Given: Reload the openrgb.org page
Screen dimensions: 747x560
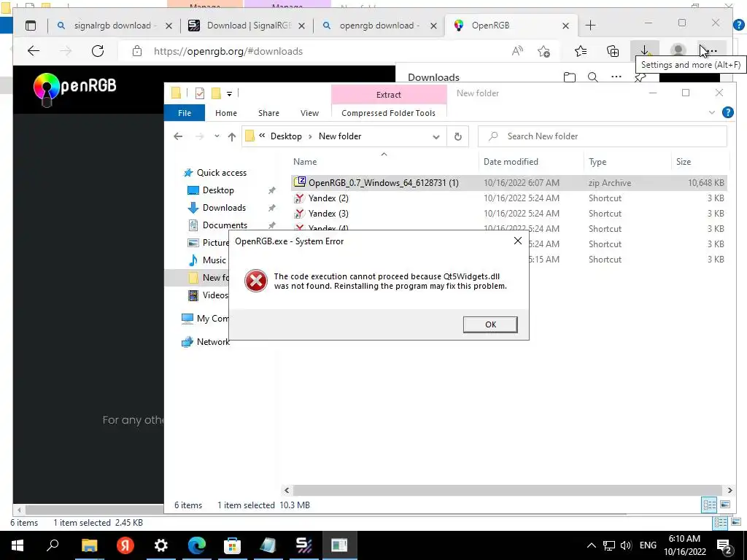Looking at the screenshot, I should point(98,51).
